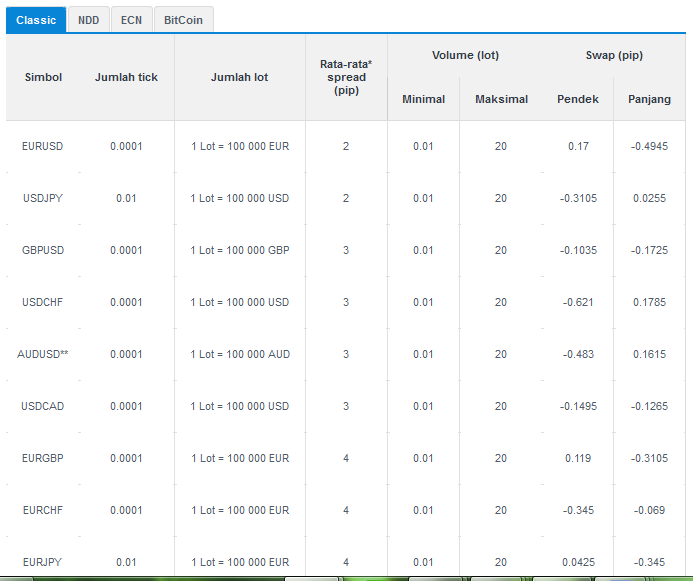Click the EURCHF long swap value -0.069

(x=649, y=510)
